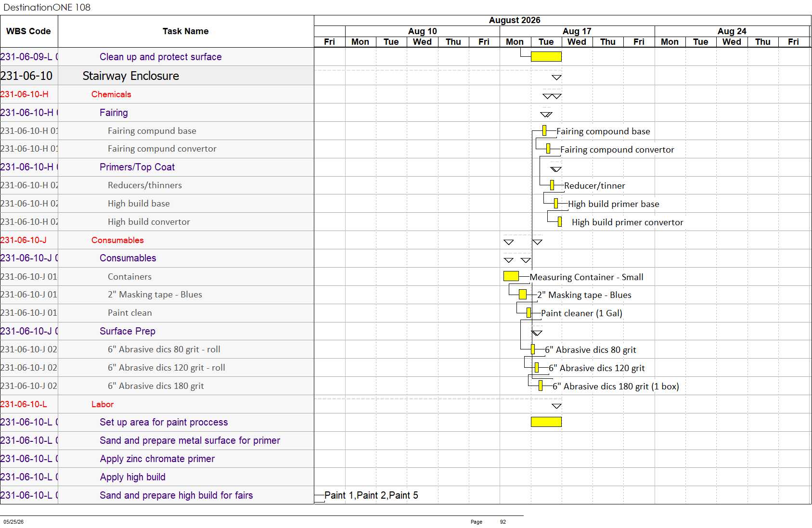Image resolution: width=812 pixels, height=528 pixels.
Task: Click the Fairing compound base milestone bar
Action: pos(544,130)
